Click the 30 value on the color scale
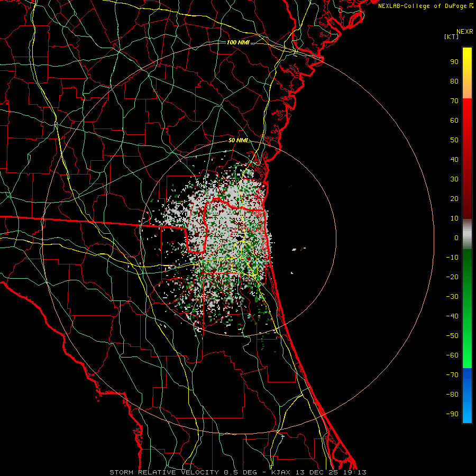This screenshot has height=476, width=476. [454, 179]
